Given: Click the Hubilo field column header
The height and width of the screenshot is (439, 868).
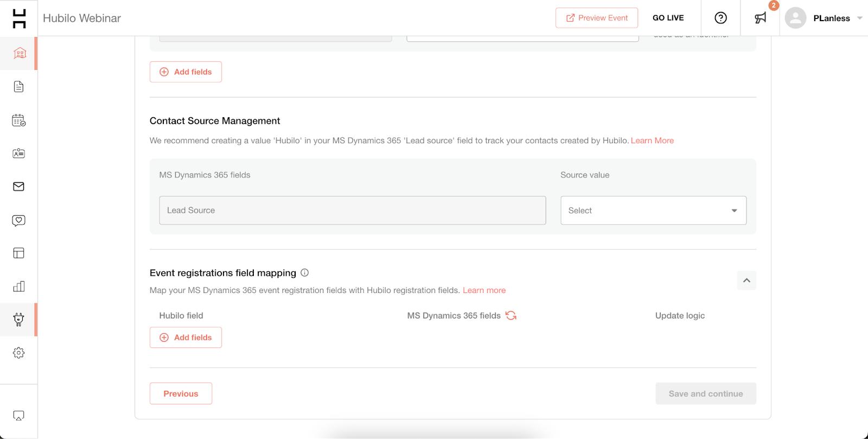Looking at the screenshot, I should [181, 315].
